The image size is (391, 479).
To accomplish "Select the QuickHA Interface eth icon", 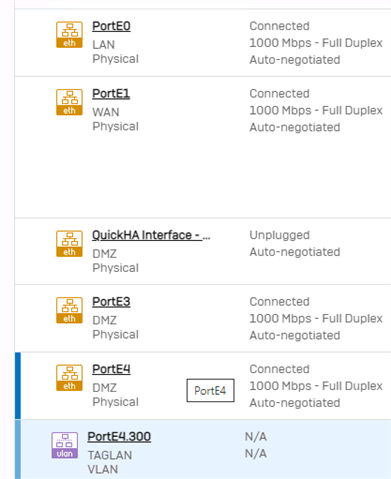I will pyautogui.click(x=69, y=244).
